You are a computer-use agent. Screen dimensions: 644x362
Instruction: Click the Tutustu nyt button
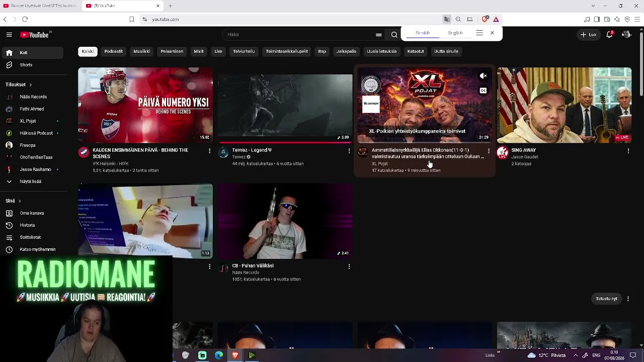606,299
